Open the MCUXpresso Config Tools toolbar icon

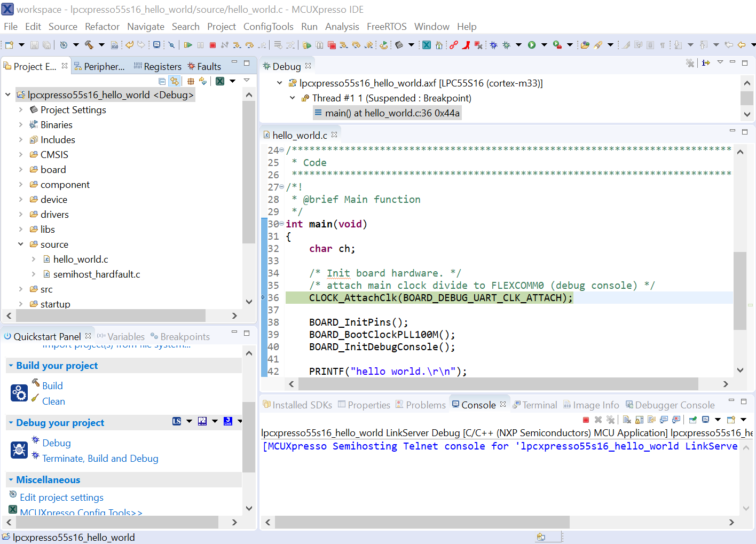pos(427,45)
